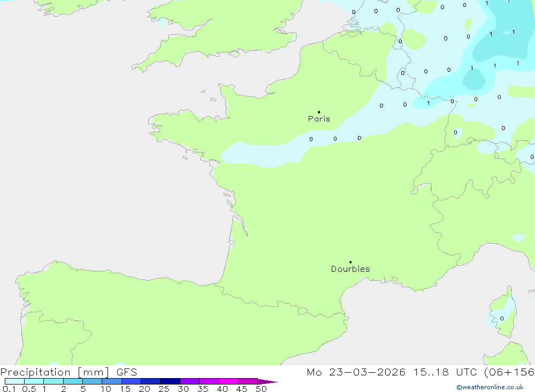This screenshot has height=392, width=535.
Task: Click the Precipitation [mm] GFS title
Action: coord(68,372)
